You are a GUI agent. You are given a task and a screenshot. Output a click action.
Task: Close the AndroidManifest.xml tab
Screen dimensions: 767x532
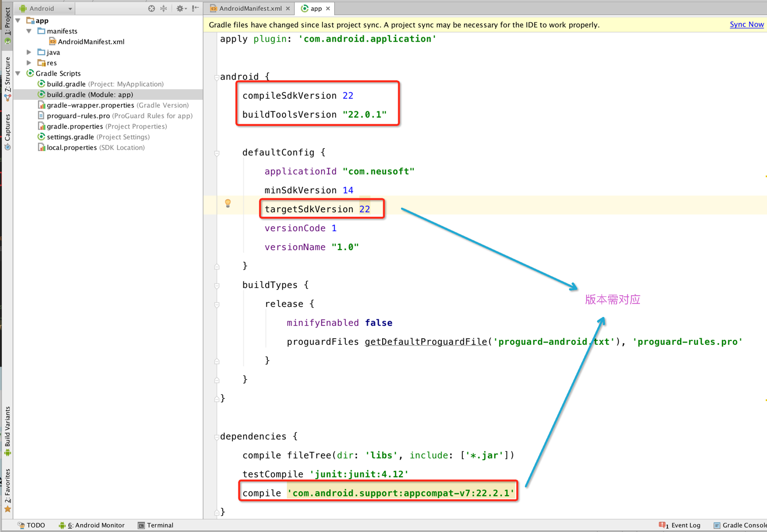coord(288,8)
